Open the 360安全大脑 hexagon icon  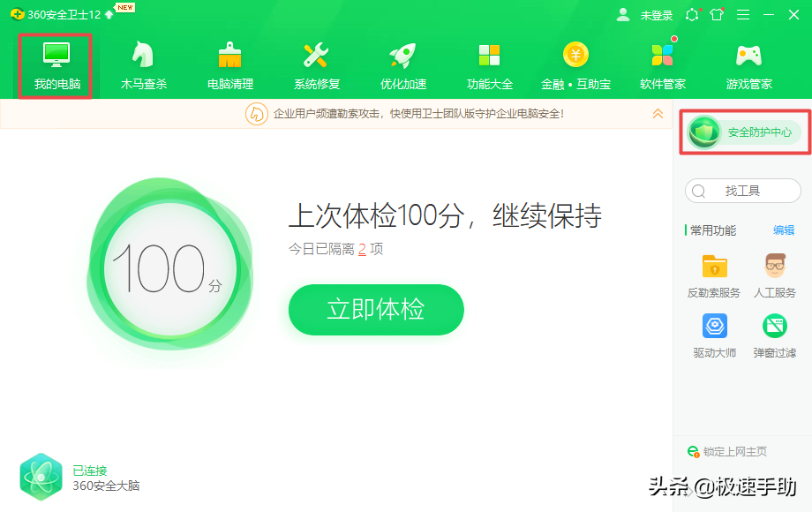pos(41,477)
